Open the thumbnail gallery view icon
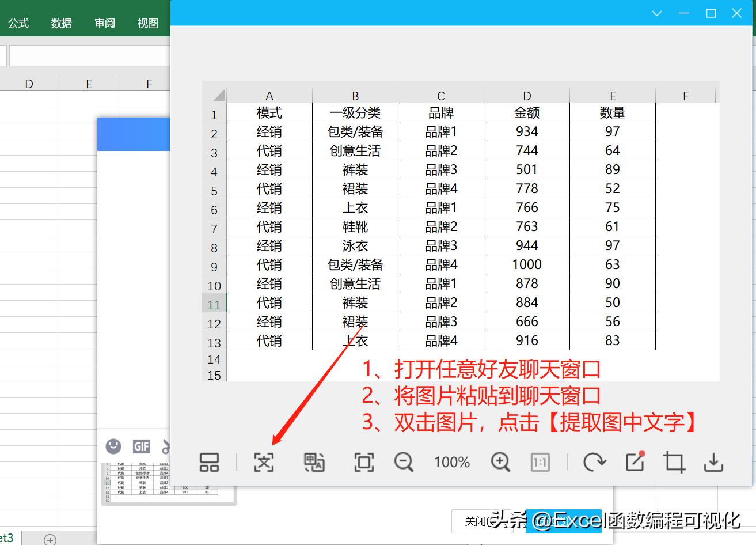The height and width of the screenshot is (545, 756). [x=208, y=462]
